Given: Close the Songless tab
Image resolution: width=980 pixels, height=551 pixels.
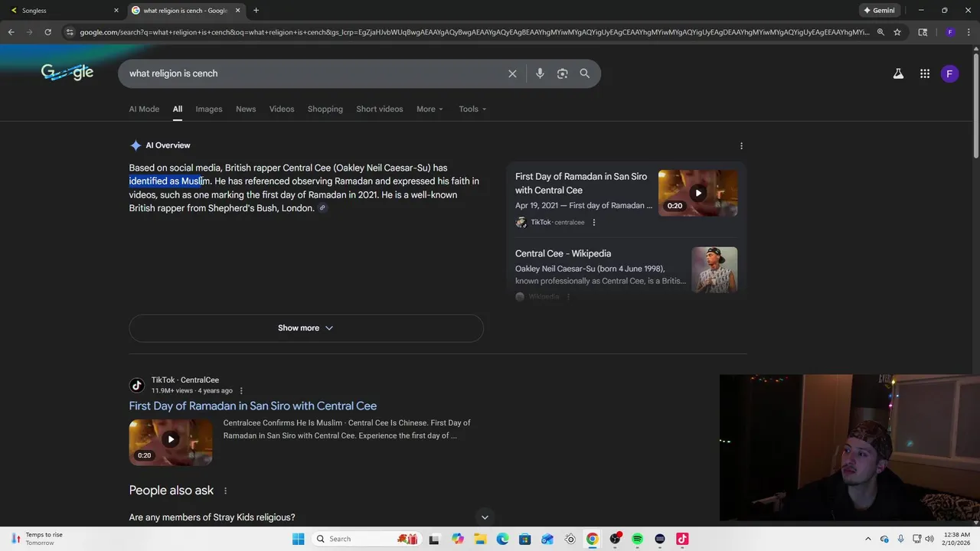Looking at the screenshot, I should click(116, 10).
